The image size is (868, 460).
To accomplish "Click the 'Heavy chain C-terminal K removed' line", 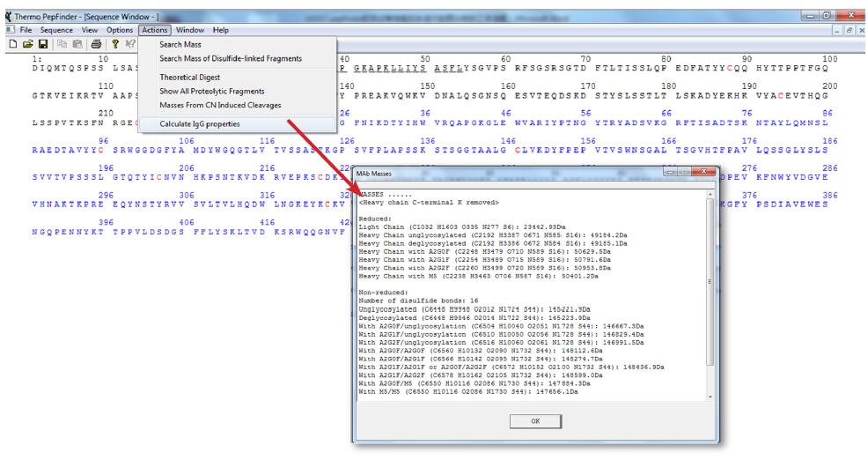I will coord(429,203).
